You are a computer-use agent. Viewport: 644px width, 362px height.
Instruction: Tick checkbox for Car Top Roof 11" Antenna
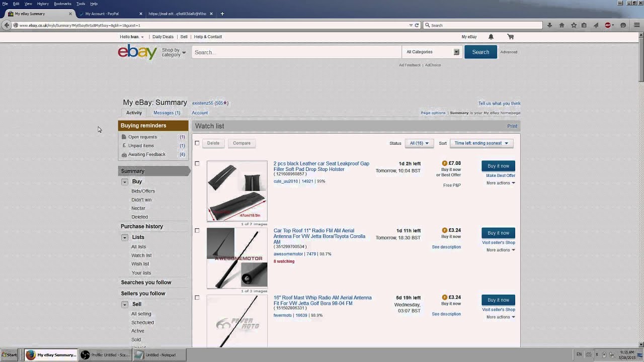197,231
